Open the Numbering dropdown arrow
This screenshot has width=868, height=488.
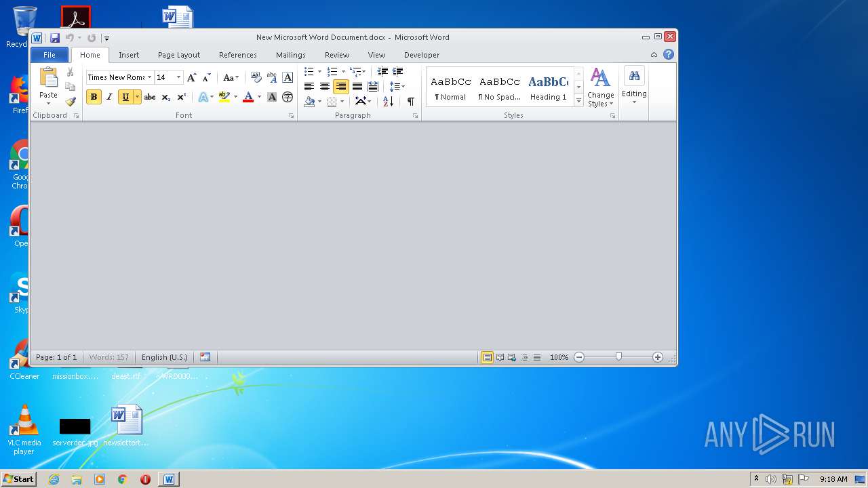coord(343,72)
